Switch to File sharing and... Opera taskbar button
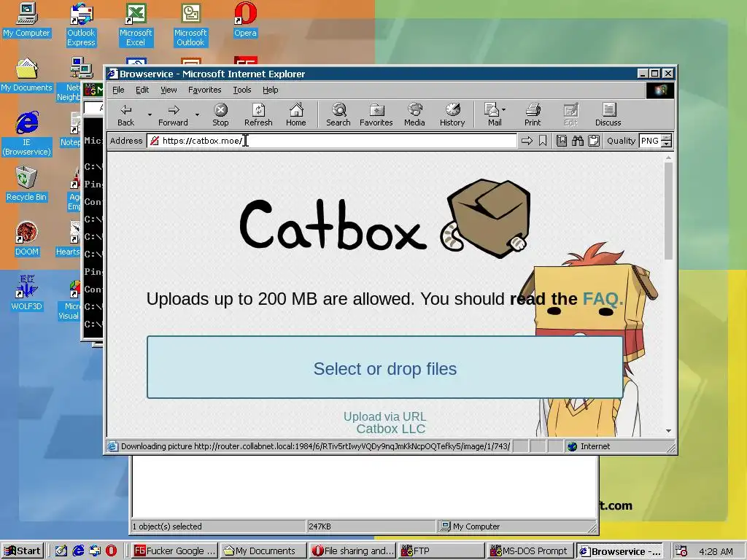Viewport: 747px width, 560px height. pos(353,551)
